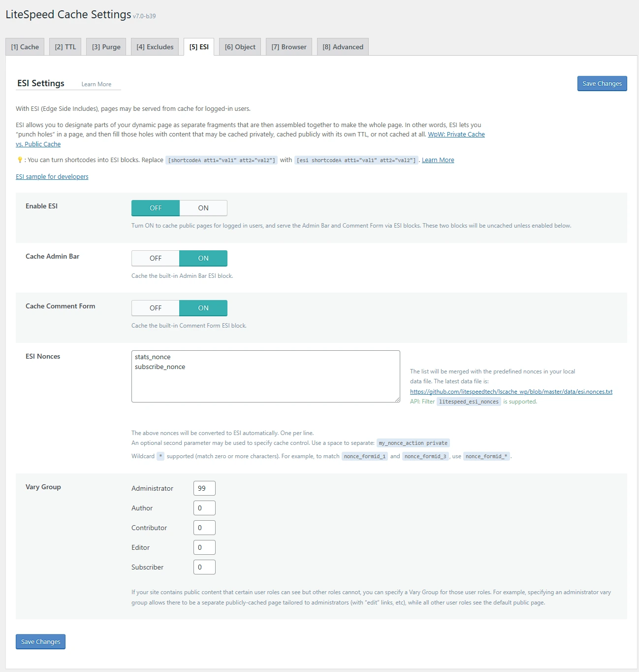Open the GitHub esi.nonces.txt link
Screen dimensions: 639x672
[511, 392]
